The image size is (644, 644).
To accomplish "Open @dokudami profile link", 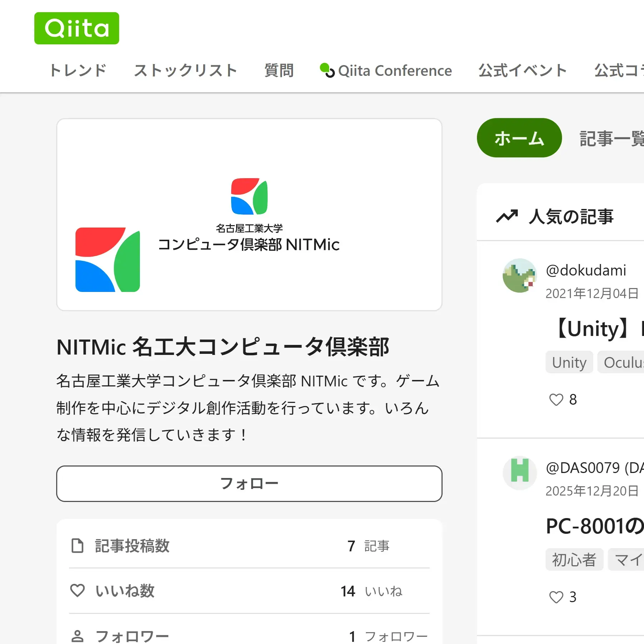I will point(586,270).
